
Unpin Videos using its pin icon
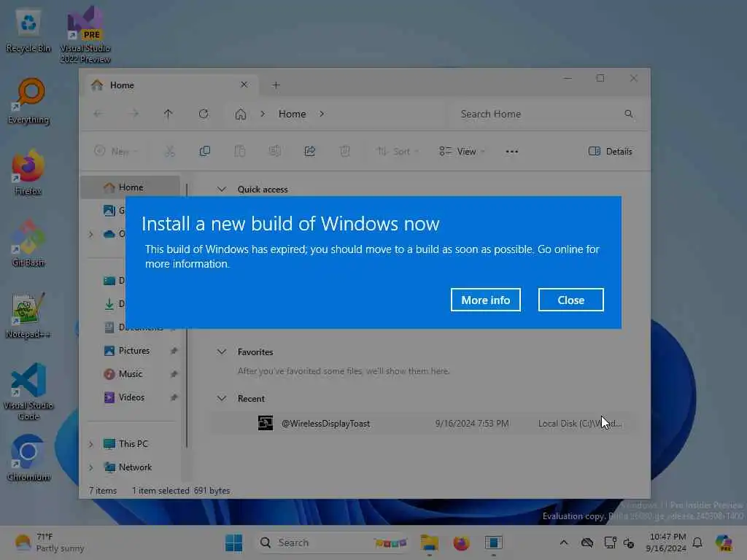click(x=174, y=397)
